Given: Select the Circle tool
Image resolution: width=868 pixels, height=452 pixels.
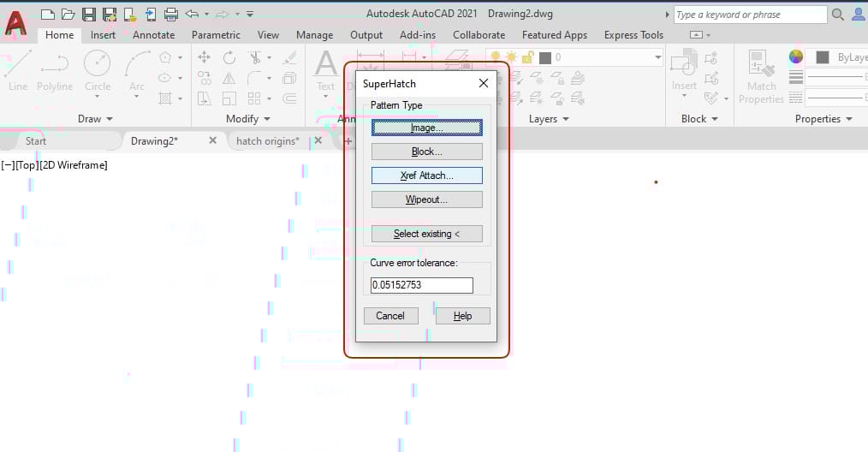Looking at the screenshot, I should point(98,70).
